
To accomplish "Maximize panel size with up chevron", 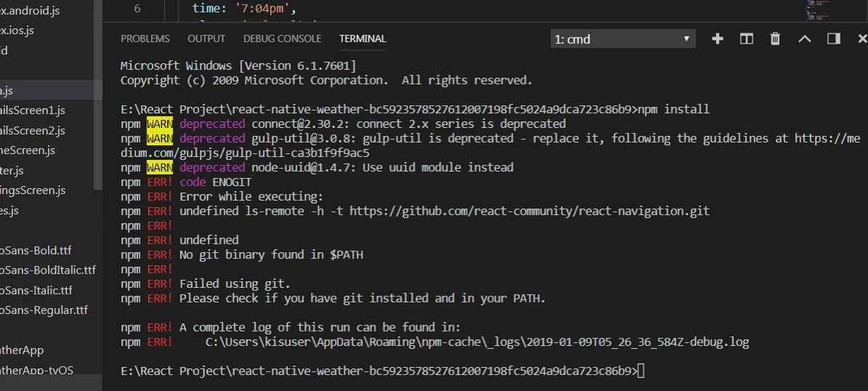I will (x=804, y=39).
